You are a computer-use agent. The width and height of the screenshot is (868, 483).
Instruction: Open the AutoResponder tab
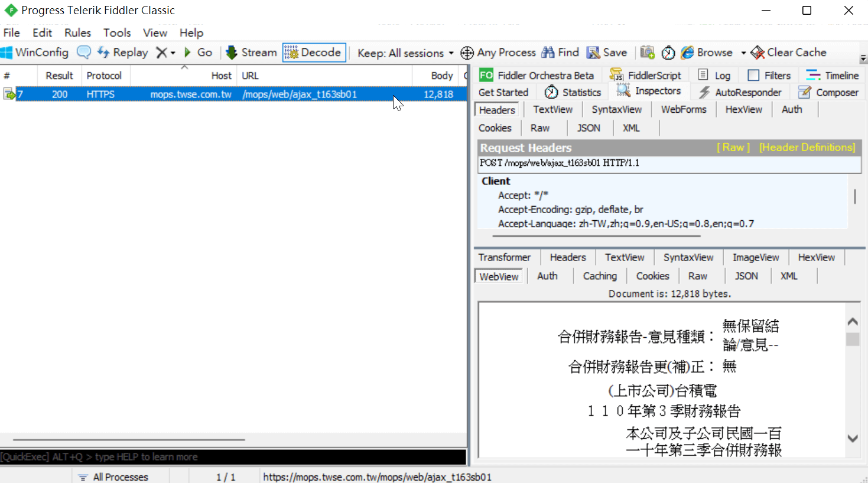click(x=740, y=92)
